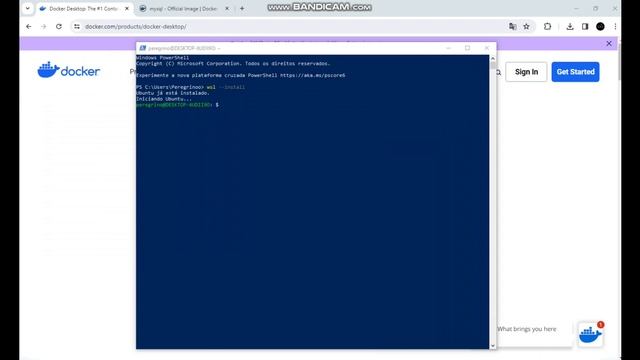Screen dimensions: 640x360
Task: Open the Chrome profile avatar
Action: click(x=600, y=27)
